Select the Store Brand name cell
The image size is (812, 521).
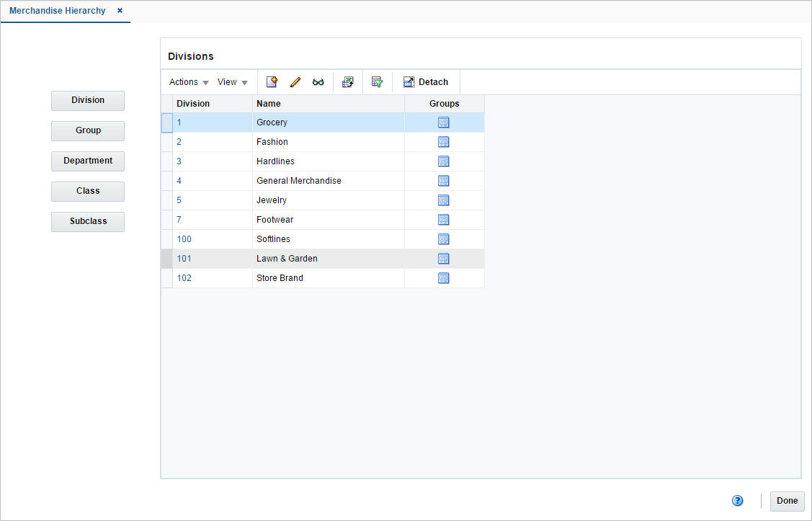coord(329,278)
